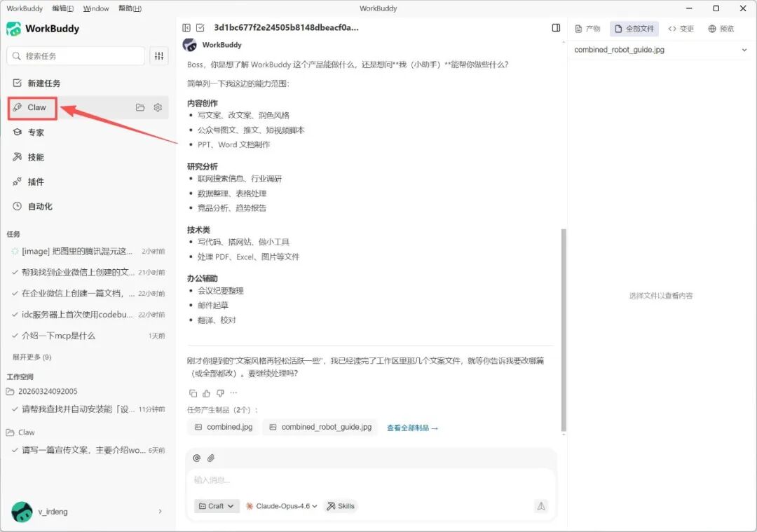Open the combined.jpg artifact
Image resolution: width=757 pixels, height=532 pixels.
click(224, 428)
